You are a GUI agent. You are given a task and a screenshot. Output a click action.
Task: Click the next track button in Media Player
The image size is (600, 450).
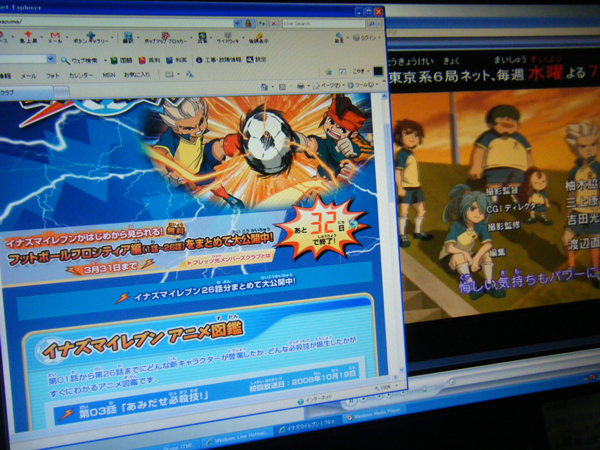[x=389, y=395]
